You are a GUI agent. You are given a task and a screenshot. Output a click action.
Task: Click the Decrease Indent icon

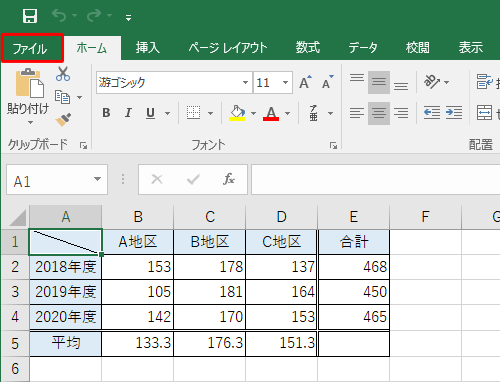point(432,113)
